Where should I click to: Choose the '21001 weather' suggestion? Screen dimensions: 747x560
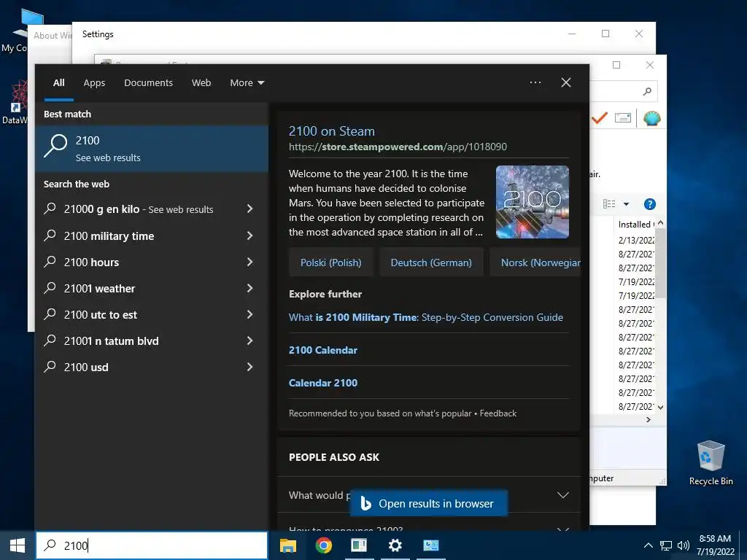[x=99, y=288]
